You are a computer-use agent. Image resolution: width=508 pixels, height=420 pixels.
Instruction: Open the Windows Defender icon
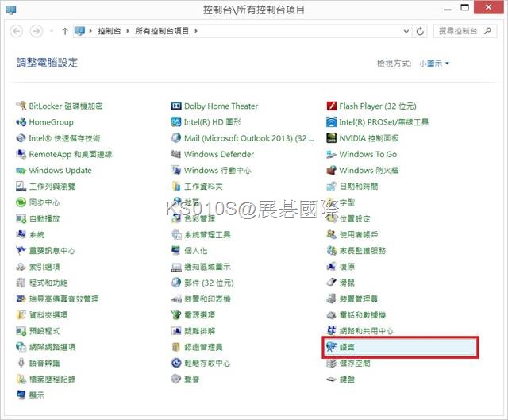coord(176,154)
